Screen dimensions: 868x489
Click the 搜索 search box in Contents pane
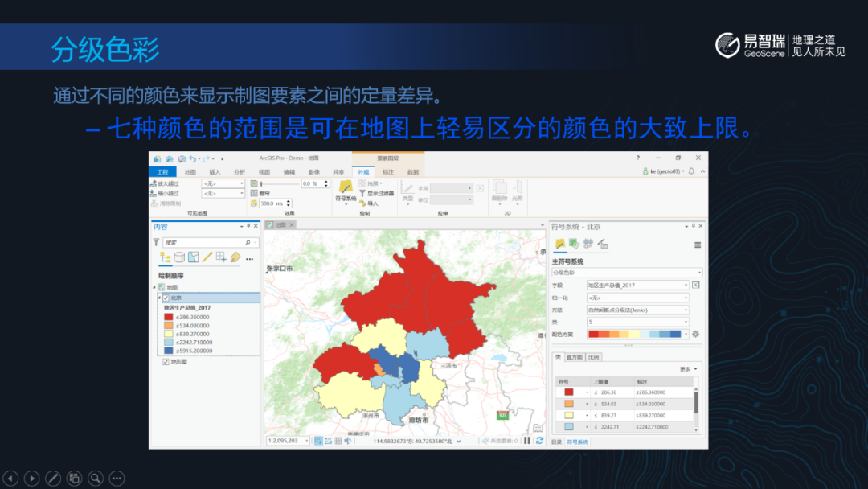(x=210, y=243)
